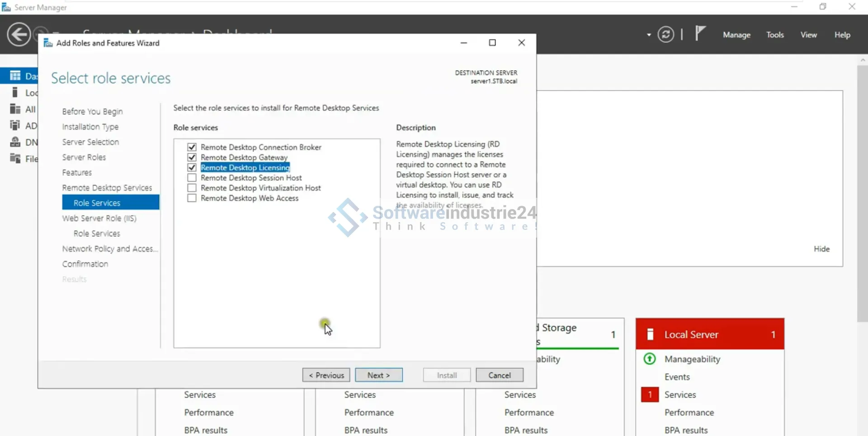The width and height of the screenshot is (868, 436).
Task: Open the DNS sidebar icon
Action: 15,142
